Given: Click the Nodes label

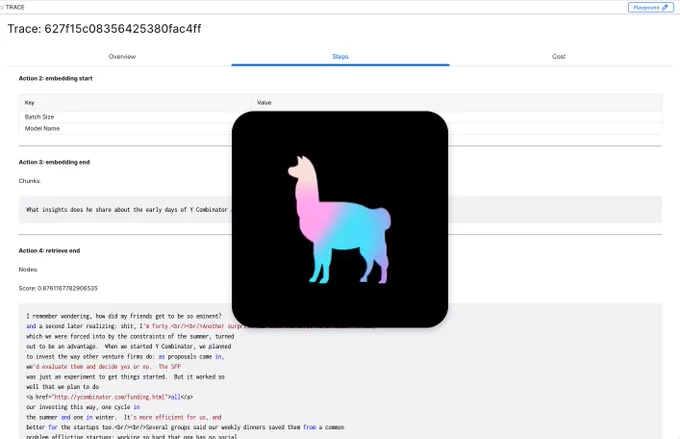Looking at the screenshot, I should point(28,269).
